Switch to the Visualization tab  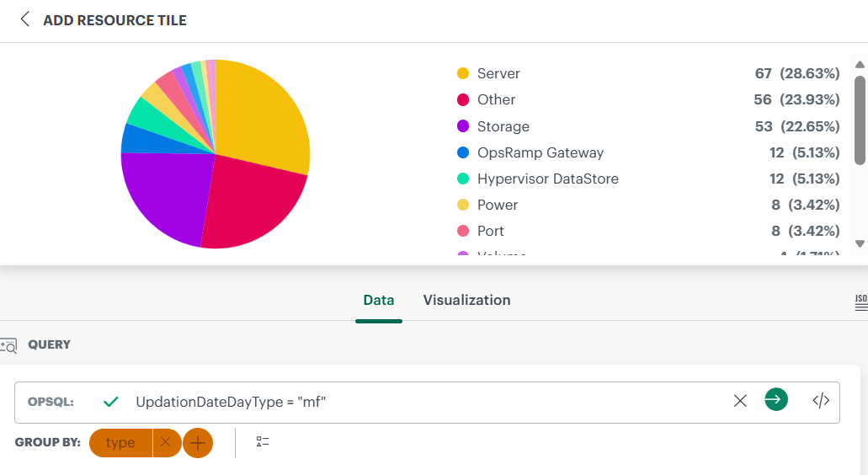pos(466,300)
